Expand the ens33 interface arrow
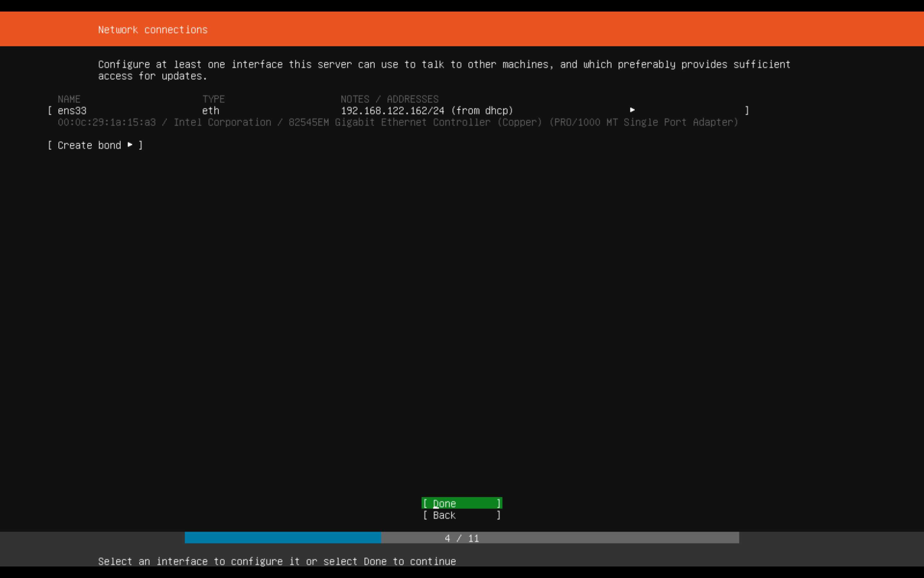This screenshot has width=924, height=578. tap(632, 110)
